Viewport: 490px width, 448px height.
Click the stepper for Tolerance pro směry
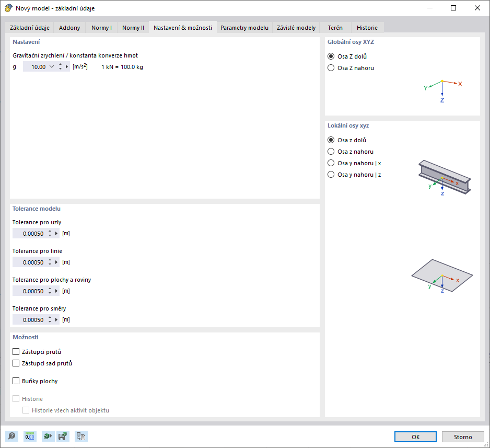(x=50, y=320)
